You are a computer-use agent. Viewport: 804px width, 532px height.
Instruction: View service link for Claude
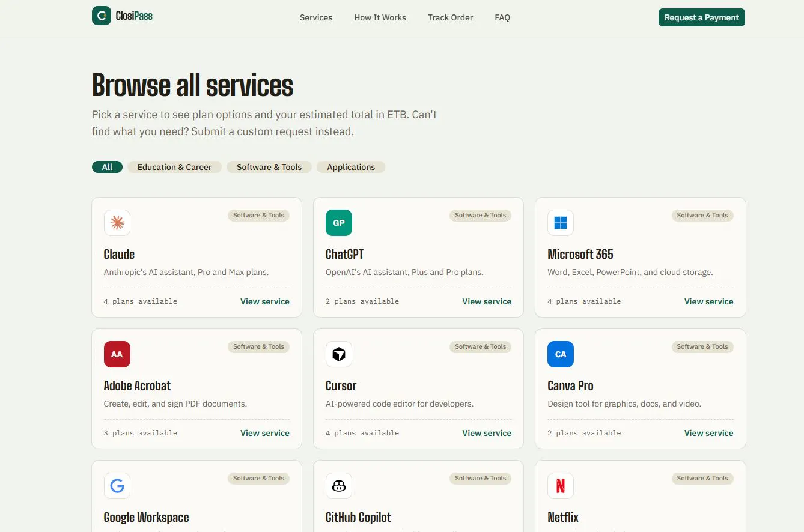[265, 301]
